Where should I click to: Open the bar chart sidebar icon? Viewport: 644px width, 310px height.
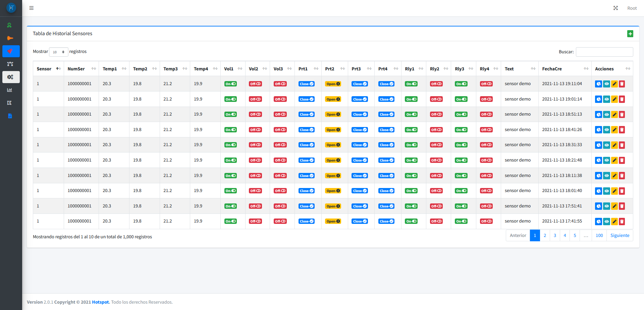[10, 90]
